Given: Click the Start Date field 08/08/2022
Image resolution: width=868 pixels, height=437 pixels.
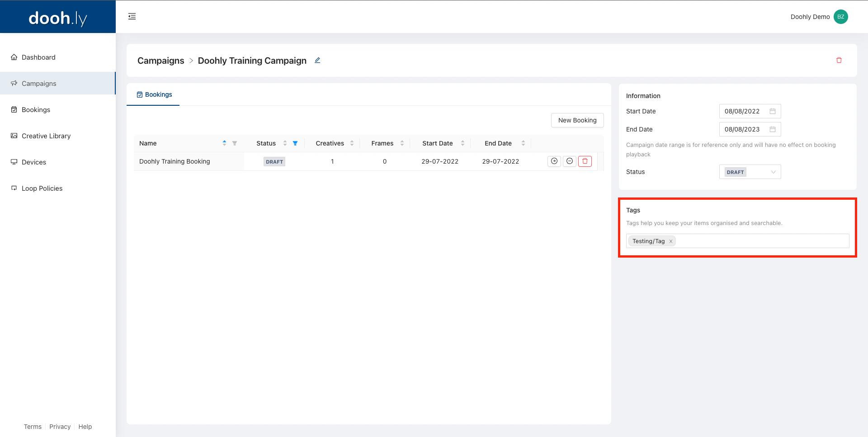Looking at the screenshot, I should pyautogui.click(x=750, y=111).
